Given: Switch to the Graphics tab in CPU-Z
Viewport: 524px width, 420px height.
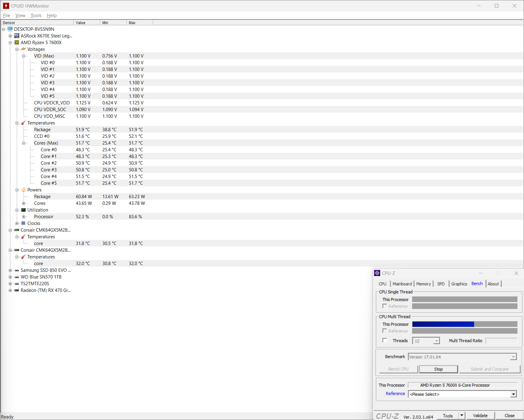Looking at the screenshot, I should pos(459,284).
